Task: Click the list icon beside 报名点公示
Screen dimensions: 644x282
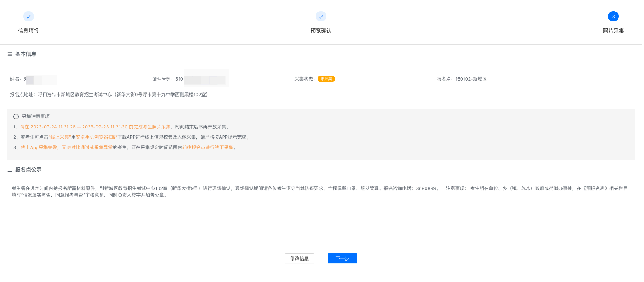Action: 10,170
